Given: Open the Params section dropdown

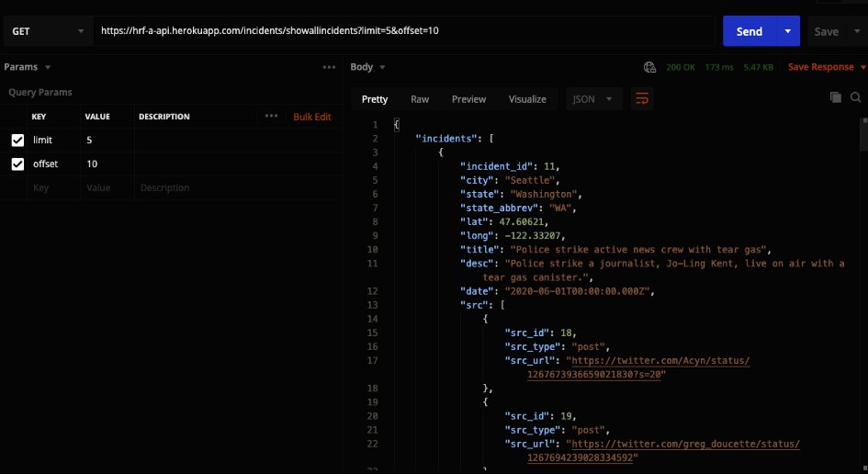Looking at the screenshot, I should pyautogui.click(x=28, y=67).
